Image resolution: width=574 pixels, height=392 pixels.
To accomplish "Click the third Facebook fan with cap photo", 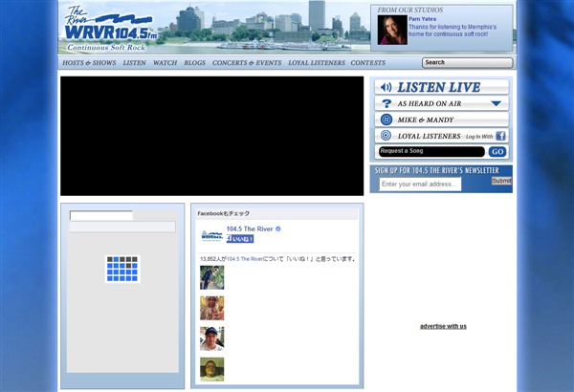I will [x=212, y=338].
